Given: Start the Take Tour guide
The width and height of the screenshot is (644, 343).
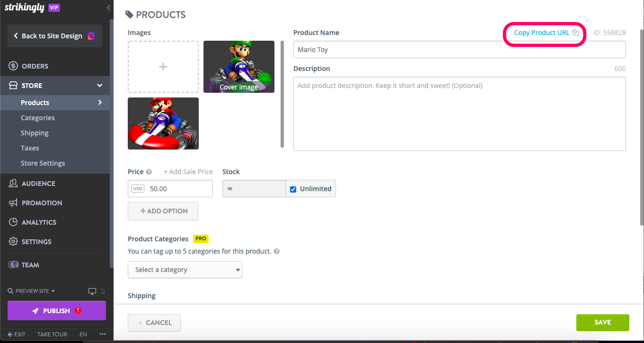Looking at the screenshot, I should click(53, 334).
